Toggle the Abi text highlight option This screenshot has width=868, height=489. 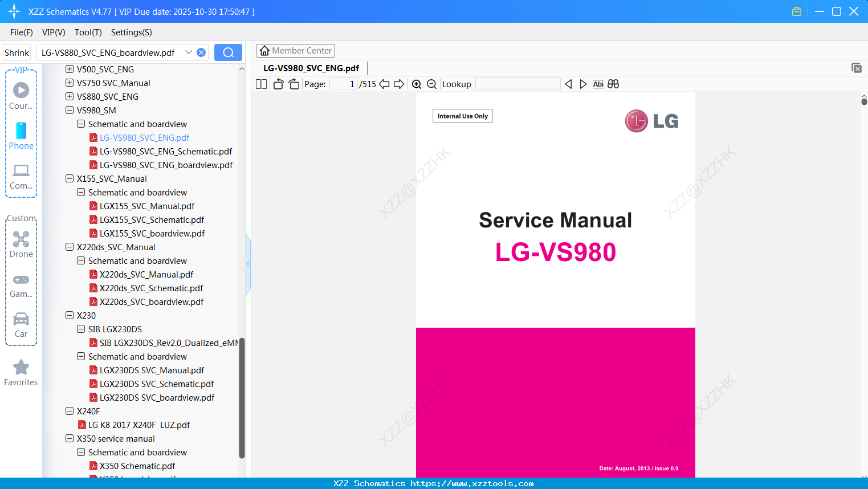[x=598, y=84]
